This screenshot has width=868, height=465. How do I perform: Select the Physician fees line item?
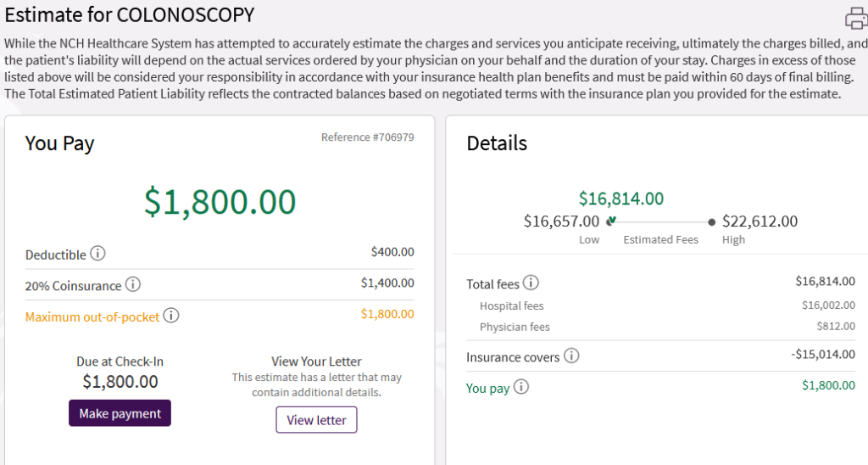(515, 327)
